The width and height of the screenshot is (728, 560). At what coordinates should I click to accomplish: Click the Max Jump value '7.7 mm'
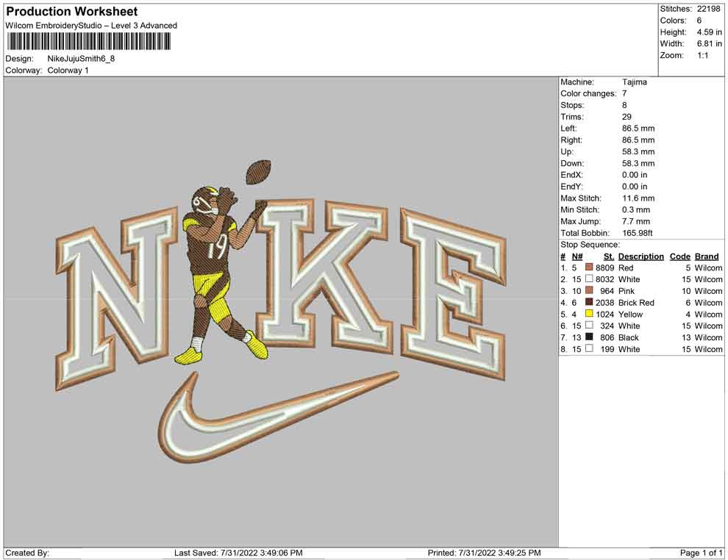(636, 221)
